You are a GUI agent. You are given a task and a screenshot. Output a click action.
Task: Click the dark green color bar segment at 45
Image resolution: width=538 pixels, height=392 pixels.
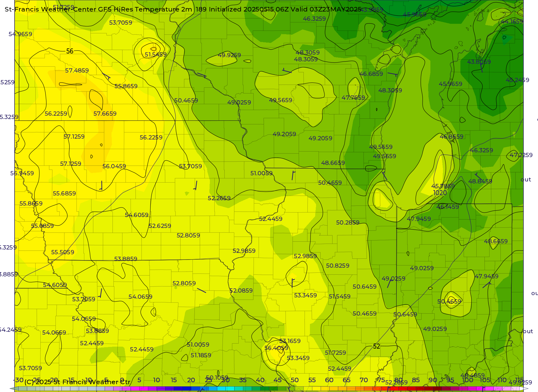[273, 389]
